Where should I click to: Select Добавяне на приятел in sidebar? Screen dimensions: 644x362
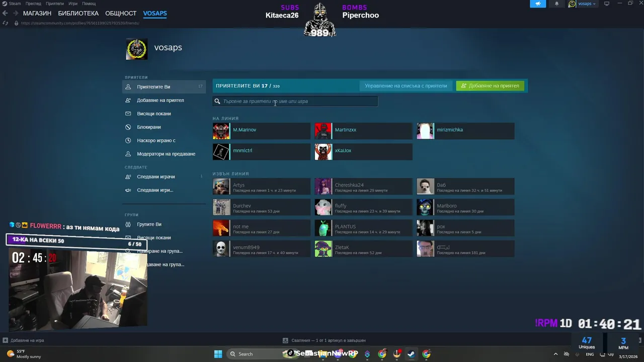point(164,100)
